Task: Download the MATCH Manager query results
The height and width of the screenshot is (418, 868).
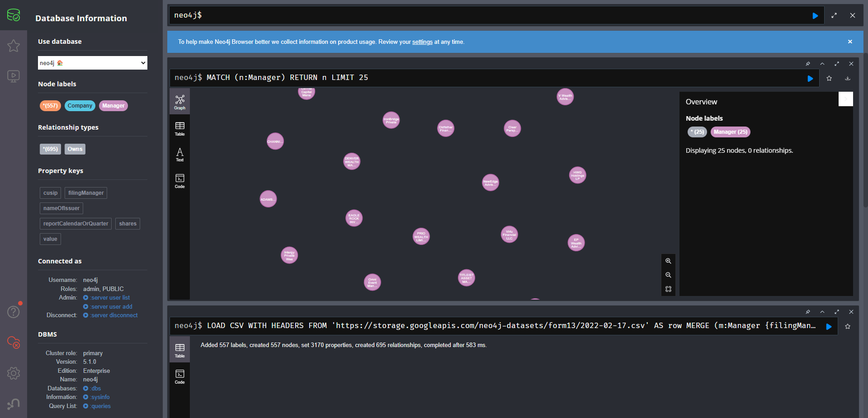Action: [848, 78]
